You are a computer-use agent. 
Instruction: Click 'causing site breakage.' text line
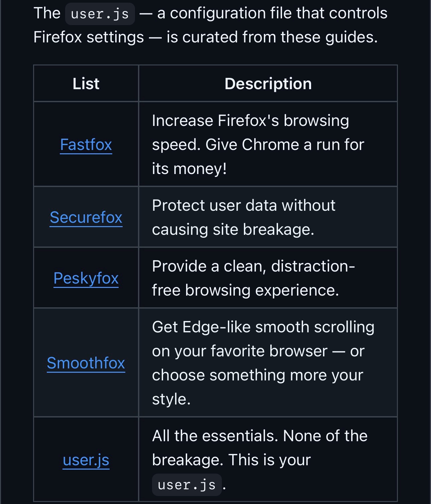tap(233, 229)
